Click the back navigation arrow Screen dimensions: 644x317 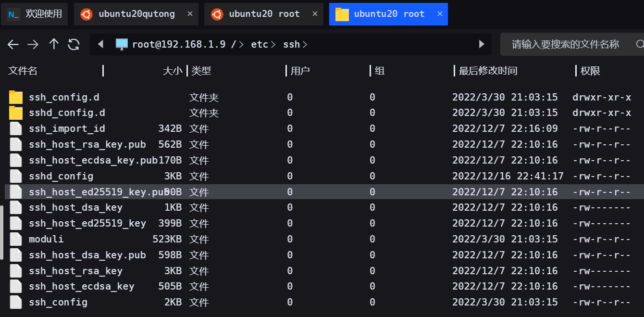coord(13,45)
